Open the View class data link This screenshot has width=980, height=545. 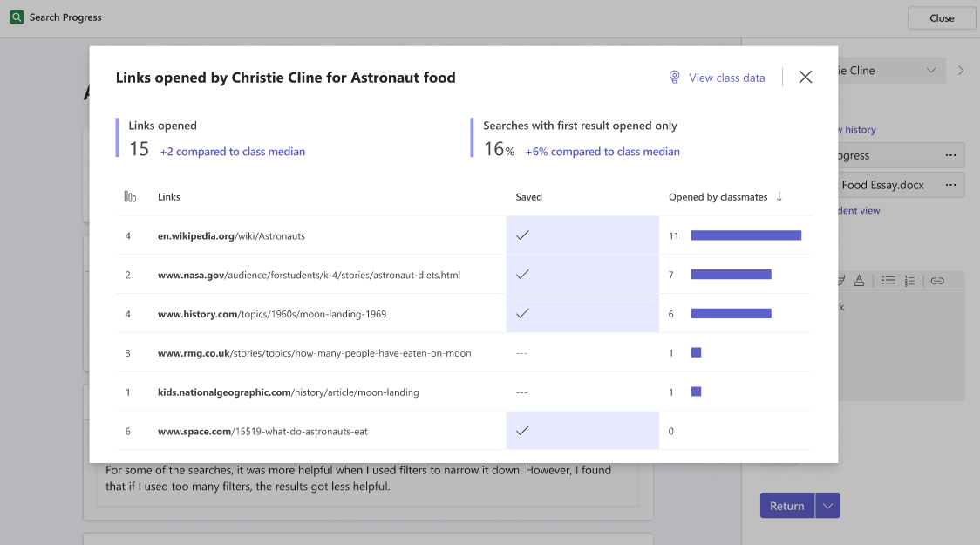(x=726, y=78)
